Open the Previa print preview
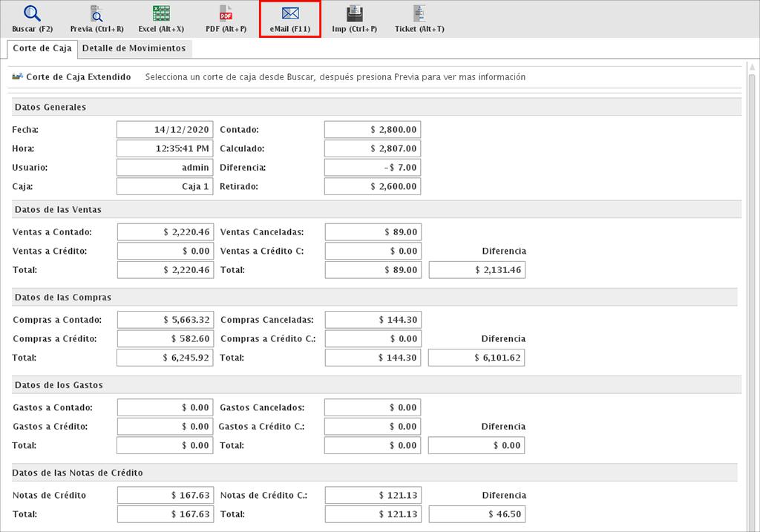Viewport: 760px width, 532px height. click(x=96, y=14)
